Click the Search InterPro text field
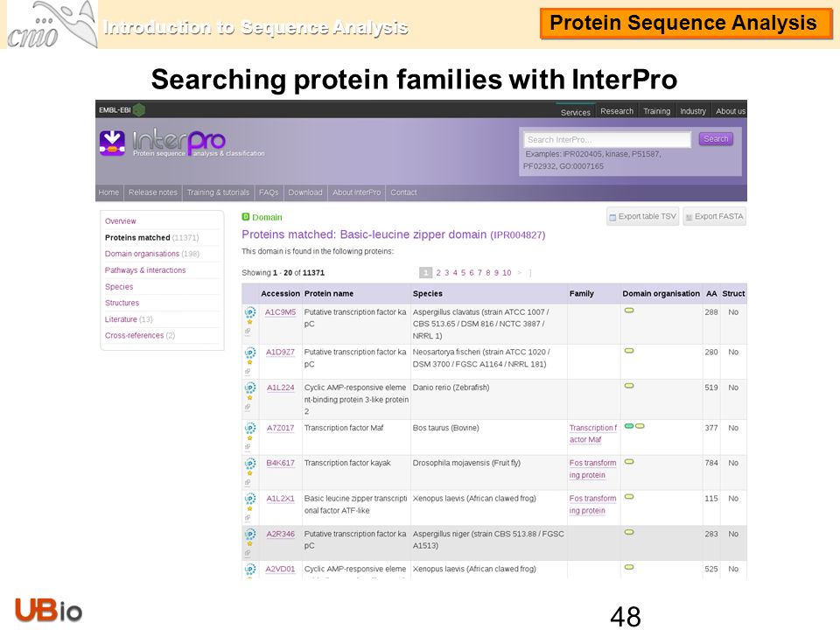This screenshot has width=840, height=630. click(607, 140)
